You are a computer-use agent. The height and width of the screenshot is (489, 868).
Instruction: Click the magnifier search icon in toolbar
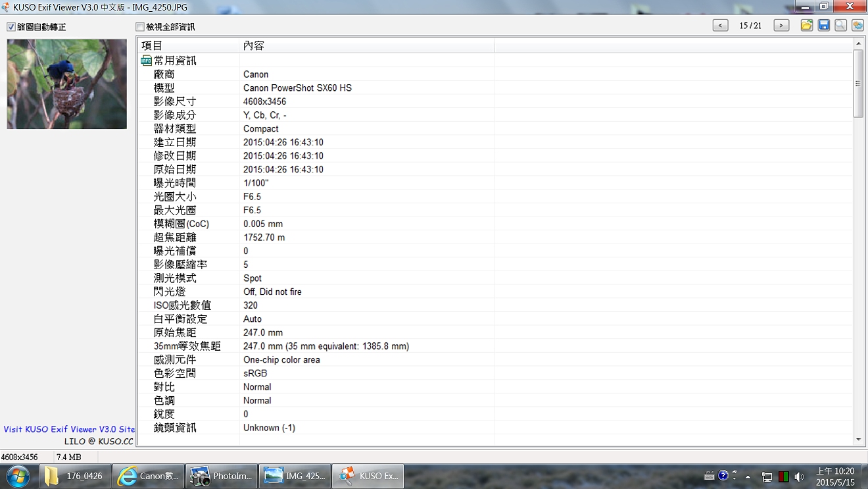841,26
